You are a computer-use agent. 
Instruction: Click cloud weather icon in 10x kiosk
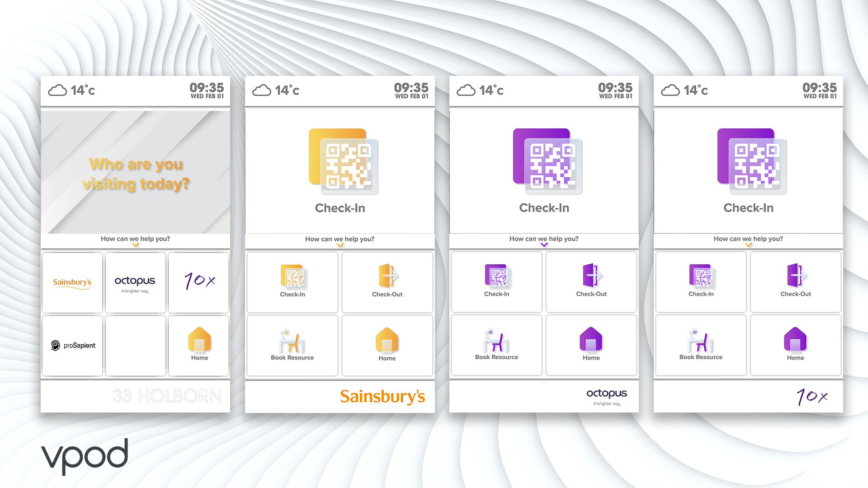pos(670,90)
